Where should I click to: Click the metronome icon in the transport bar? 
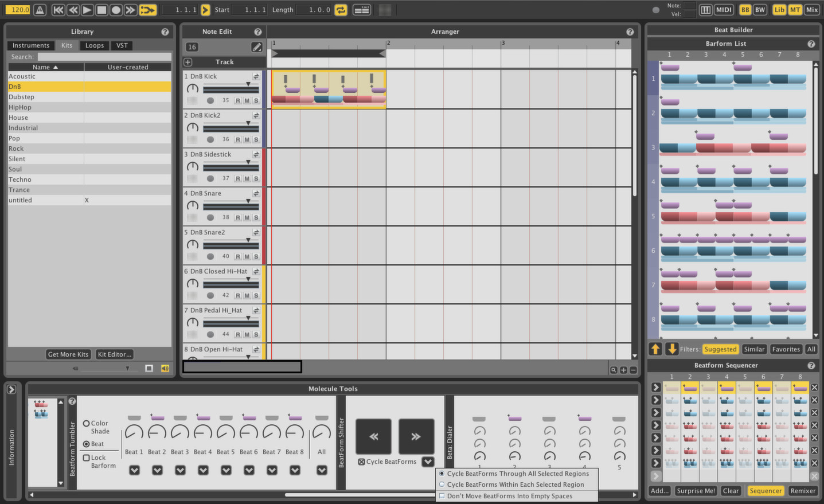point(40,10)
